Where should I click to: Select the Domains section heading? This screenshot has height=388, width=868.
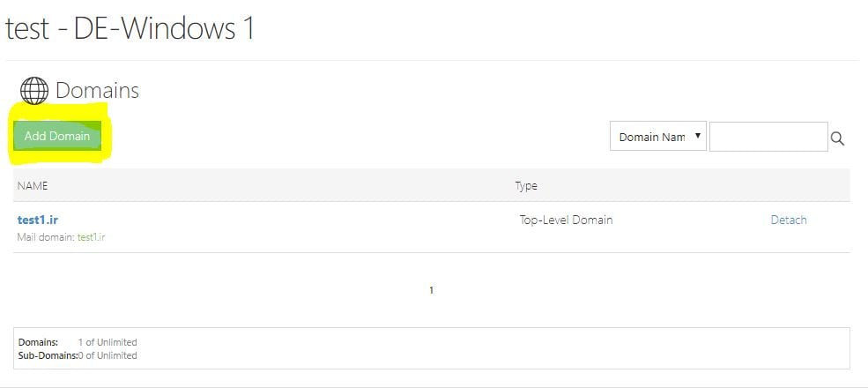tap(98, 90)
